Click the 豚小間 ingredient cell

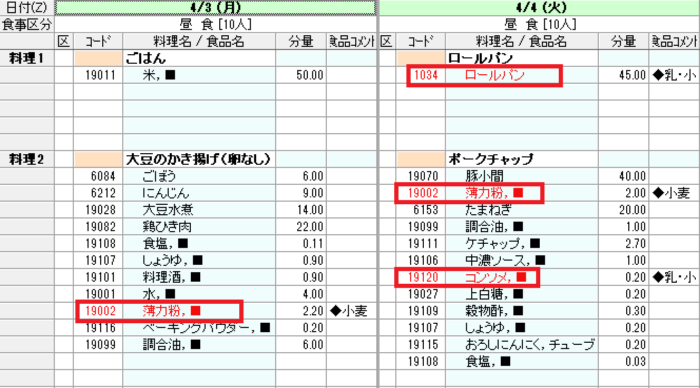point(521,176)
